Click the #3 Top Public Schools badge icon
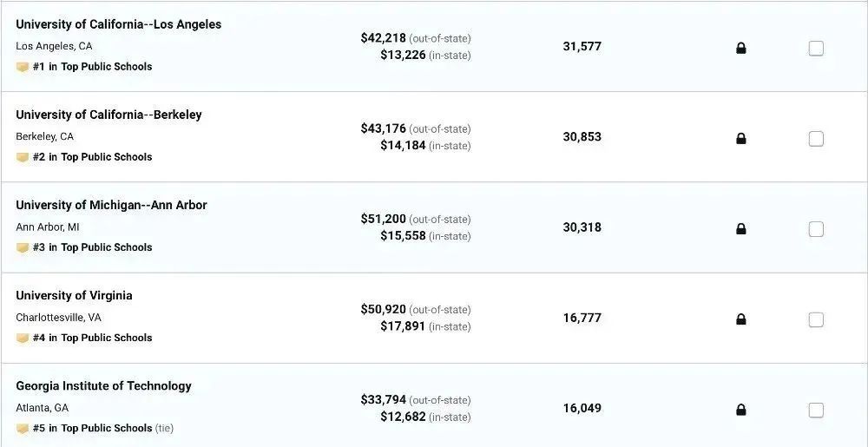Image resolution: width=868 pixels, height=447 pixels. 23,248
